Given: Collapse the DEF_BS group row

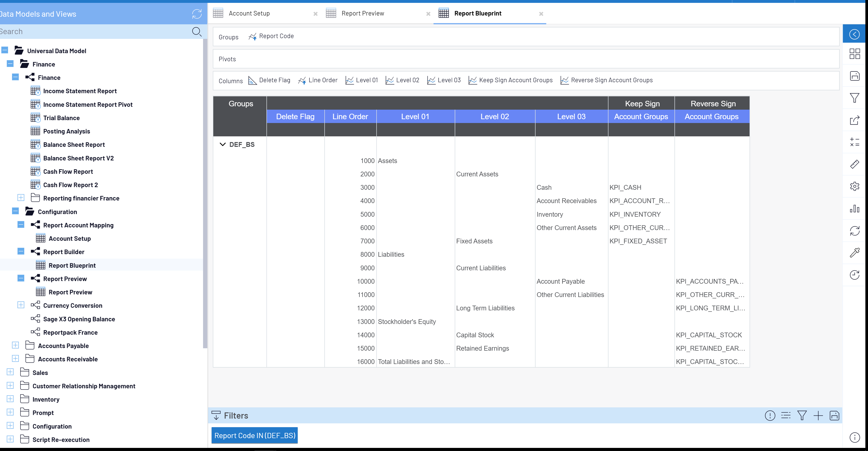Looking at the screenshot, I should click(222, 144).
